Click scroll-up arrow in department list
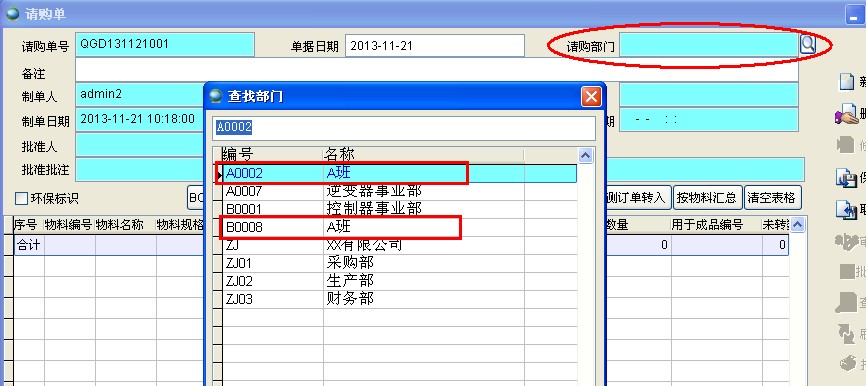The width and height of the screenshot is (866, 386). point(585,155)
